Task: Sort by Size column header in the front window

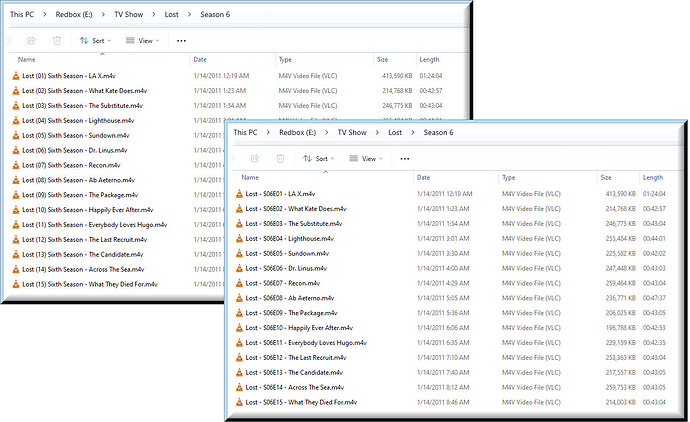Action: [x=606, y=177]
